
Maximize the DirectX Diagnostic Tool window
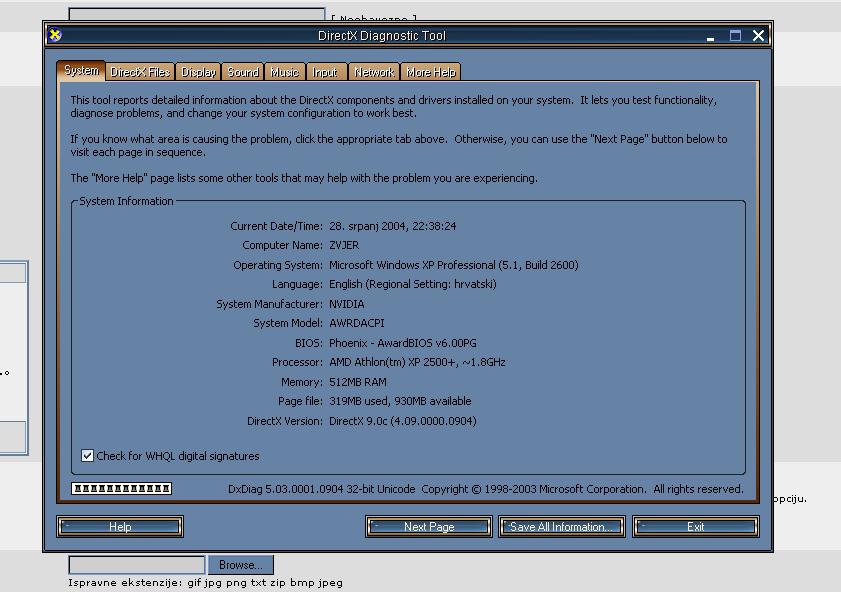click(735, 35)
